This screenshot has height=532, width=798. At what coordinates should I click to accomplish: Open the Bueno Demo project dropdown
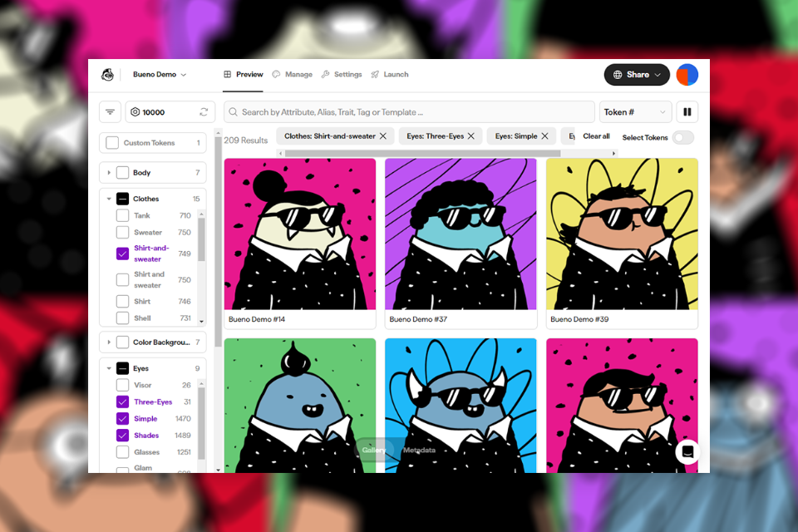pyautogui.click(x=160, y=74)
